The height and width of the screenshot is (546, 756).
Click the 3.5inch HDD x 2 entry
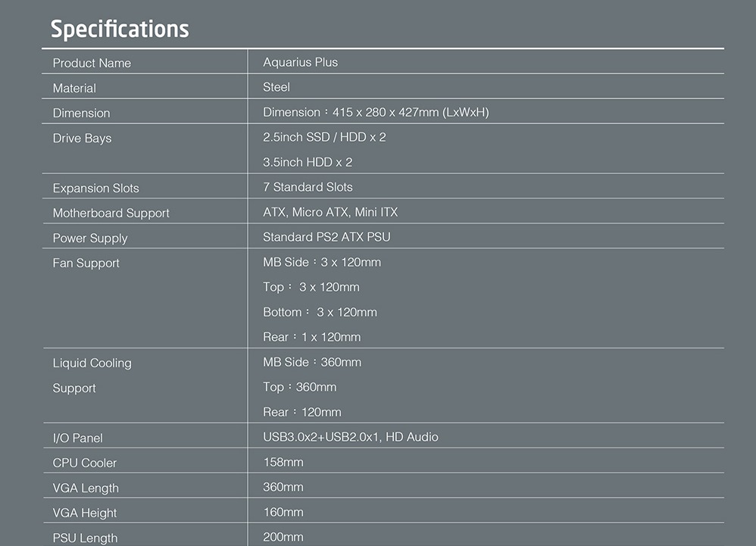(307, 162)
